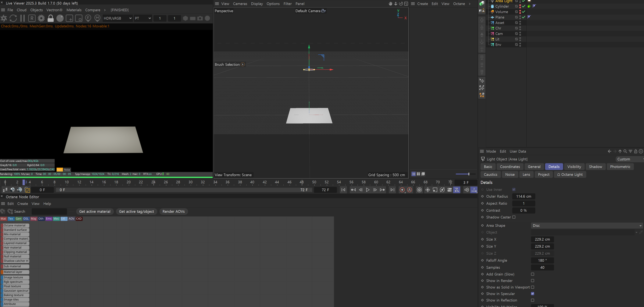Toggle the lock resolution padlock icon
Viewport: 644px width, 307px height.
[50, 18]
